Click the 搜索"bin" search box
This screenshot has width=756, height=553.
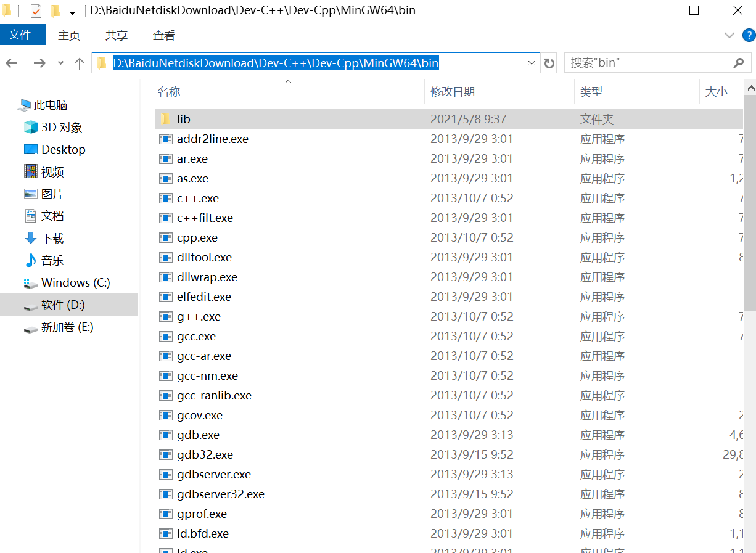(x=658, y=63)
